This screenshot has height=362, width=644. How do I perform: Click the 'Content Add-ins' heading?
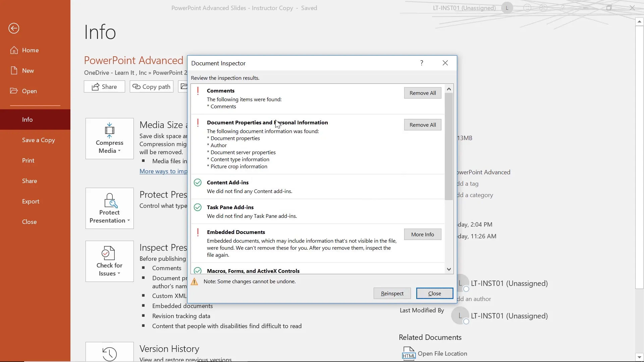click(x=228, y=183)
